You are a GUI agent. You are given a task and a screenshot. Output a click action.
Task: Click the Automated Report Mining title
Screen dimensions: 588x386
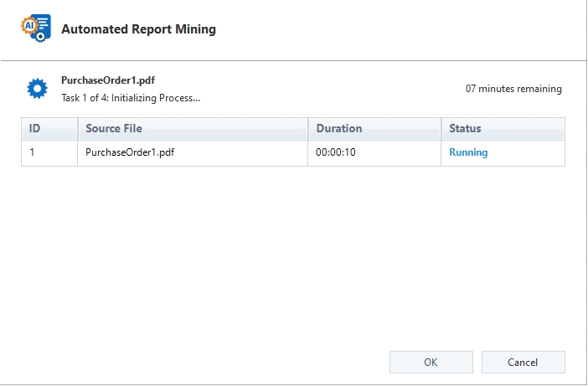[x=138, y=29]
